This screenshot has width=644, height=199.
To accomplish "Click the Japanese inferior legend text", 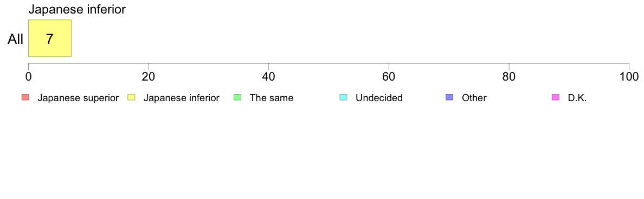I will coord(181,98).
